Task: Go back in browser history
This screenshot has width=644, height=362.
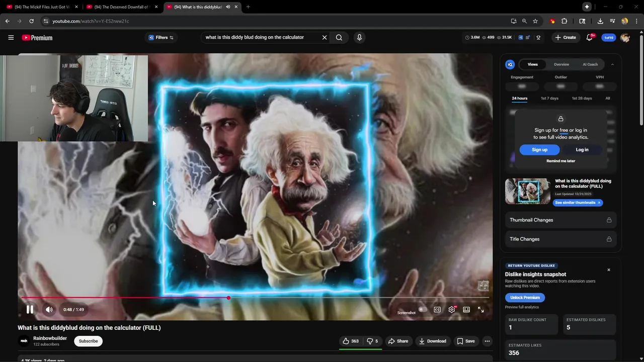Action: pos(8,21)
